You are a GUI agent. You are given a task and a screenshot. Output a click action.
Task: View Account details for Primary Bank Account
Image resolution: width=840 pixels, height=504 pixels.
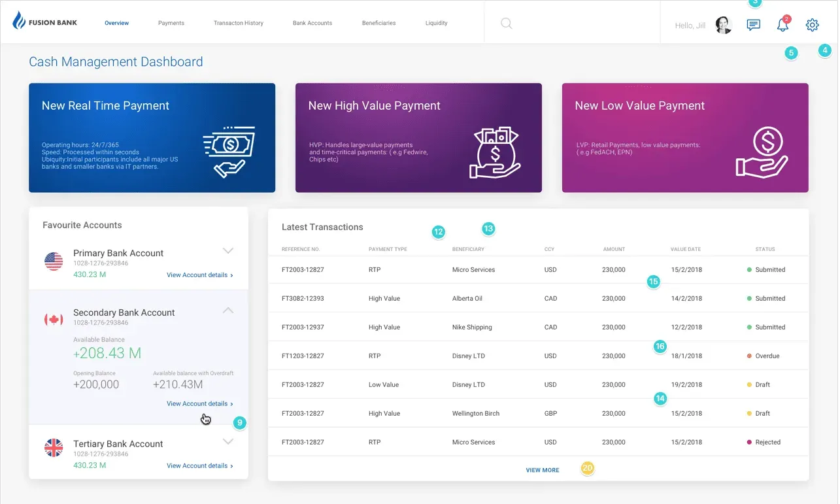click(200, 275)
